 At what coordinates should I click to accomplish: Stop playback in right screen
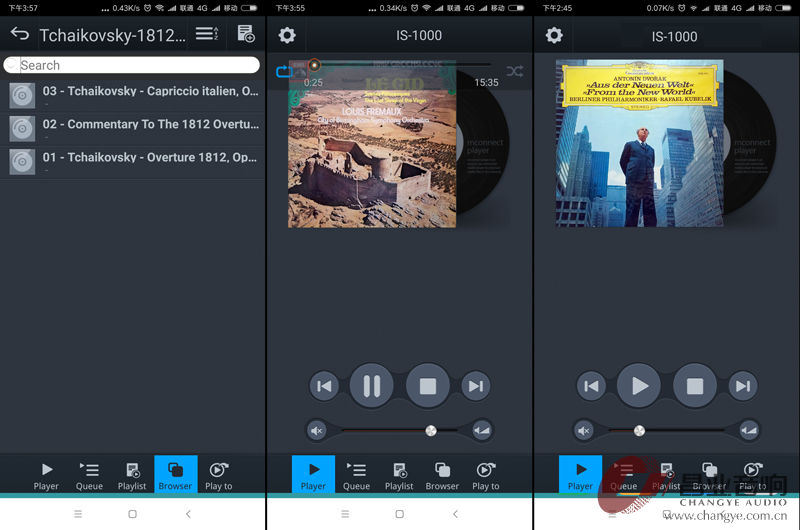695,386
